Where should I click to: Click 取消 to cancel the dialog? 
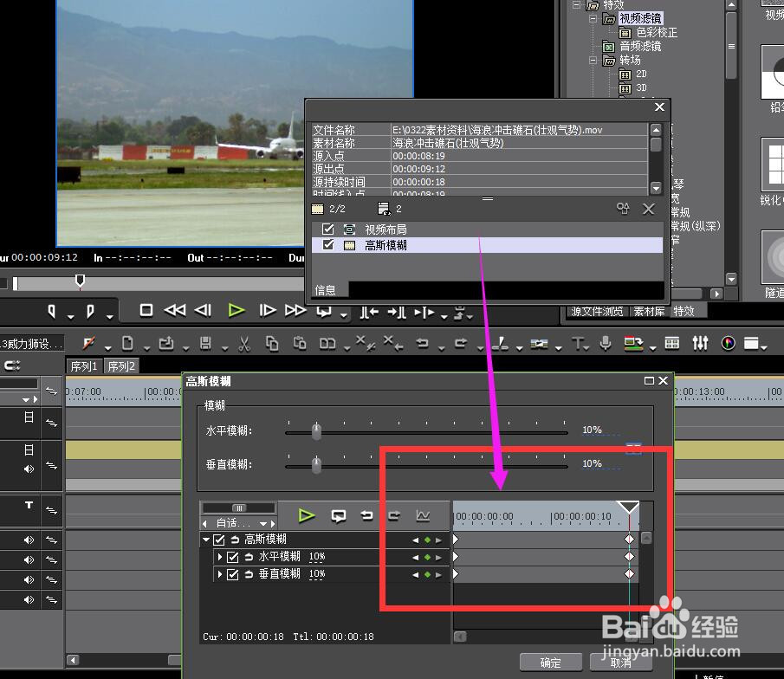(620, 662)
